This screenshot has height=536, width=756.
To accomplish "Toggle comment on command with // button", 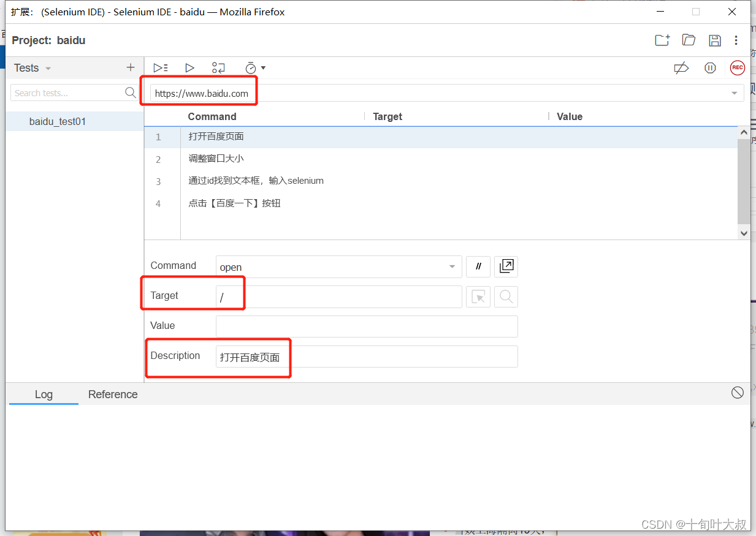I will point(478,266).
